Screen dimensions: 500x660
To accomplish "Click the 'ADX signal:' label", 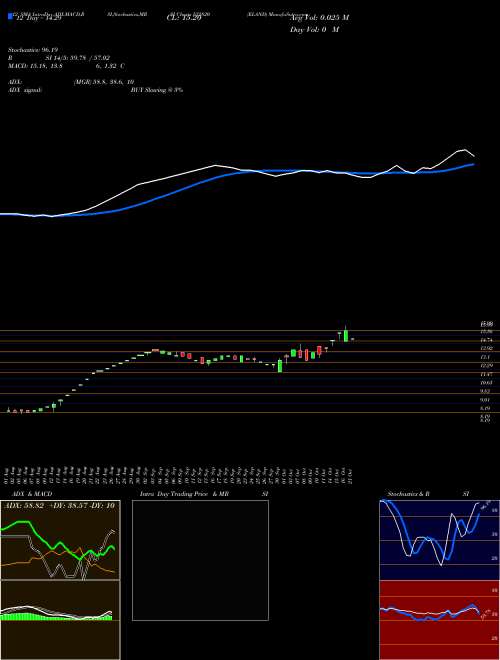I will (x=25, y=90).
